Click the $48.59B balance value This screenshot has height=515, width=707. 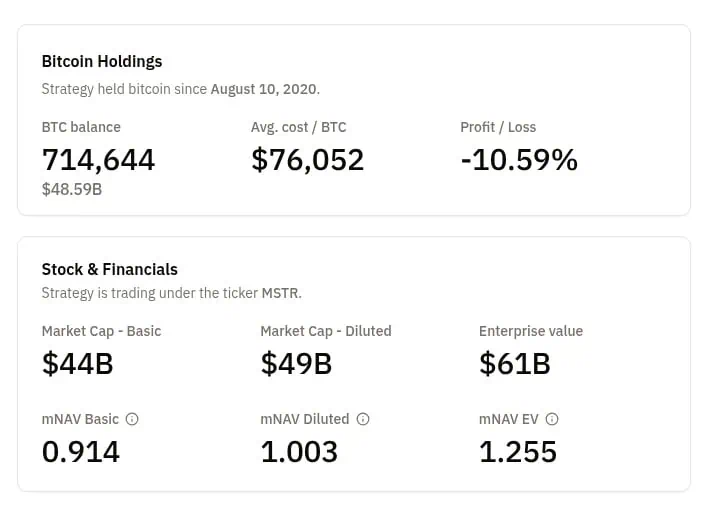pyautogui.click(x=71, y=188)
